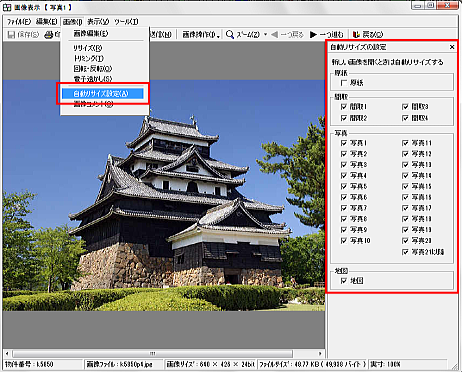Click the go back one (一つ戻る) arrow

point(274,34)
